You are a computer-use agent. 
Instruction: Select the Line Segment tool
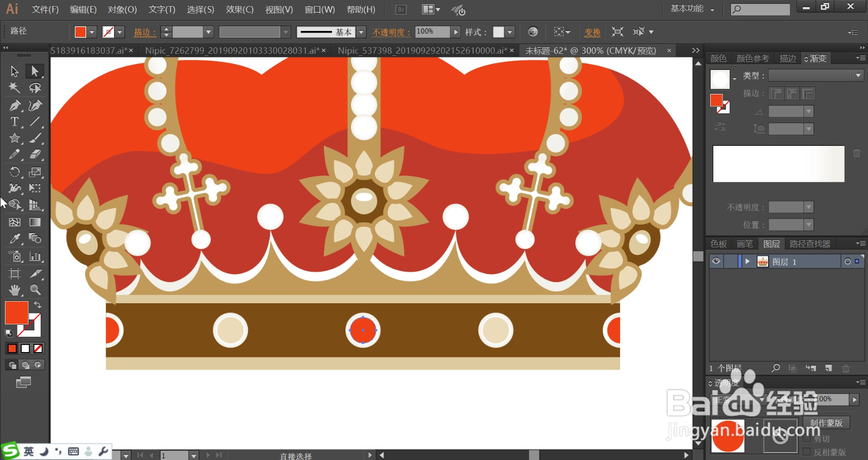pos(35,122)
